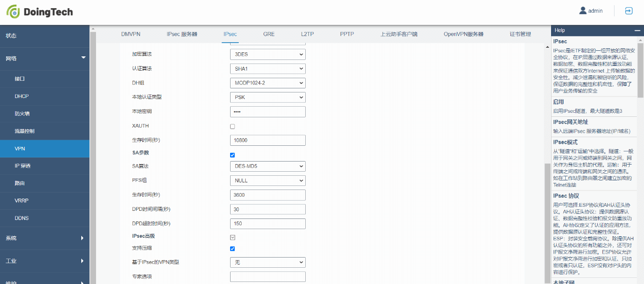The width and height of the screenshot is (644, 284).
Task: Switch to the L2TP tab
Action: click(x=307, y=34)
